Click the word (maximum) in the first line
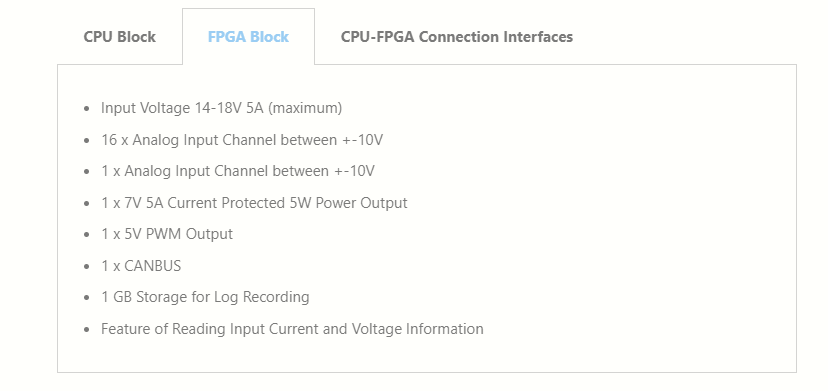Image resolution: width=828 pixels, height=391 pixels. click(x=305, y=108)
